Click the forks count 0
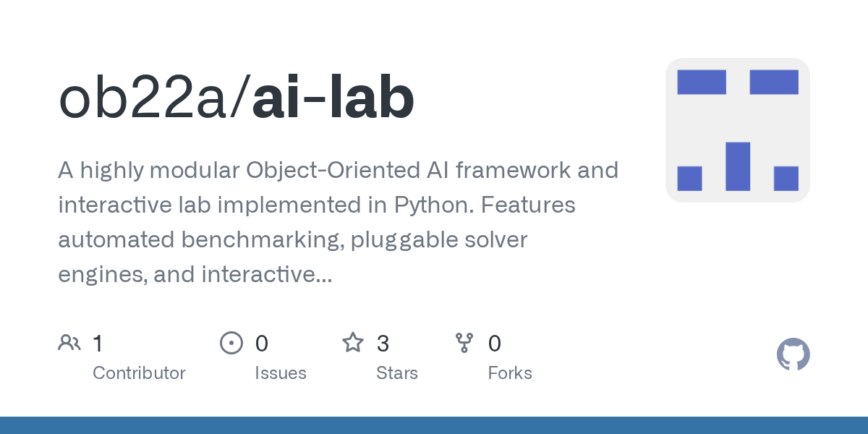This screenshot has height=434, width=868. pos(495,343)
